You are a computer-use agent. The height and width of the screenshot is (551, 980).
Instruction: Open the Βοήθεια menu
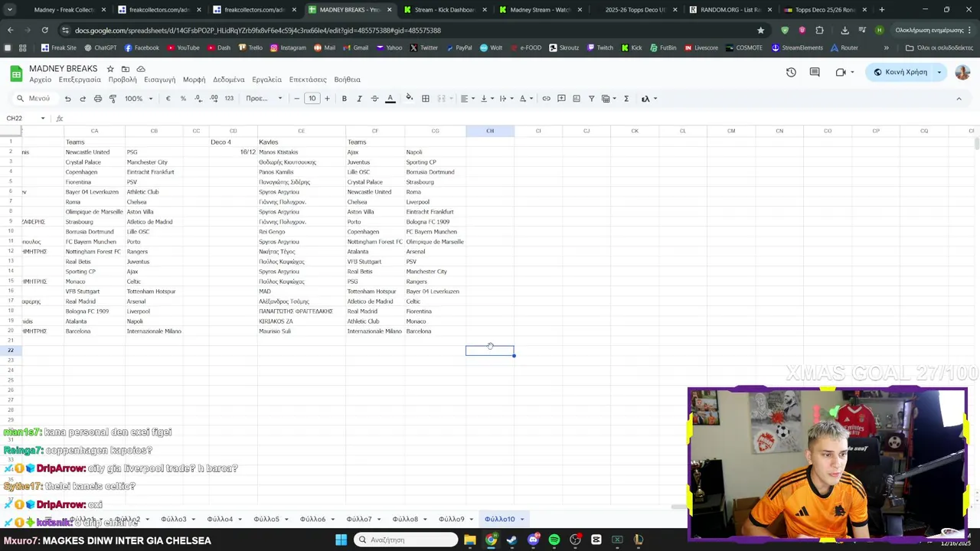pos(347,80)
